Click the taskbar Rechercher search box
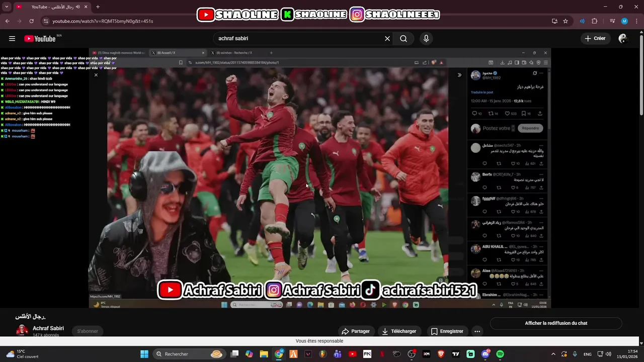The width and height of the screenshot is (644, 362). 189,354
